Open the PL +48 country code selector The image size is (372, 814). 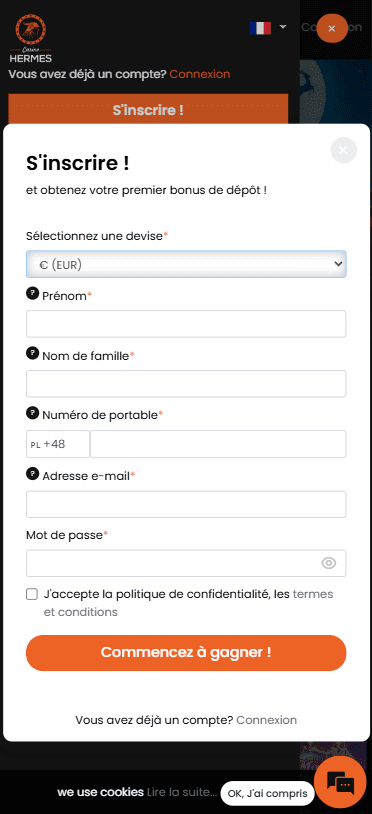pyautogui.click(x=58, y=444)
